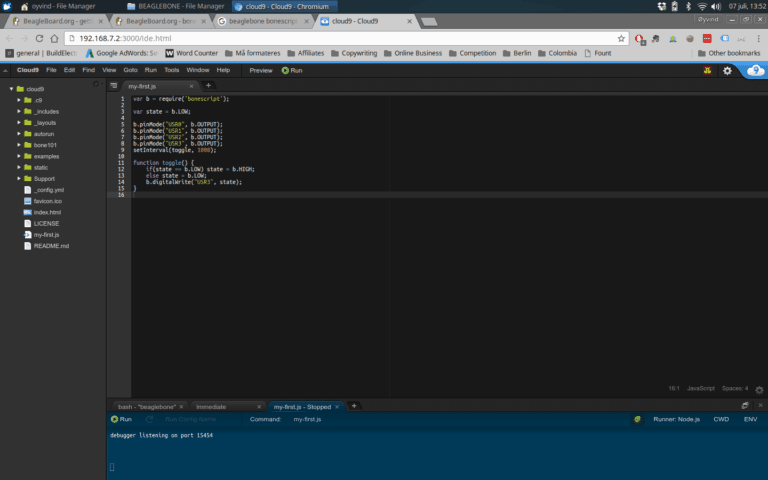Open the Goto menu
This screenshot has height=480, width=768.
tap(131, 70)
